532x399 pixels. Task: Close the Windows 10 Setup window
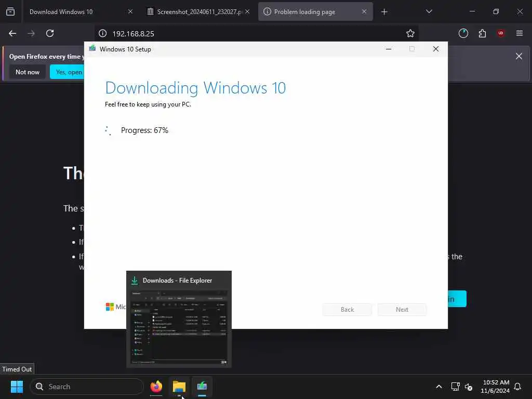point(436,49)
